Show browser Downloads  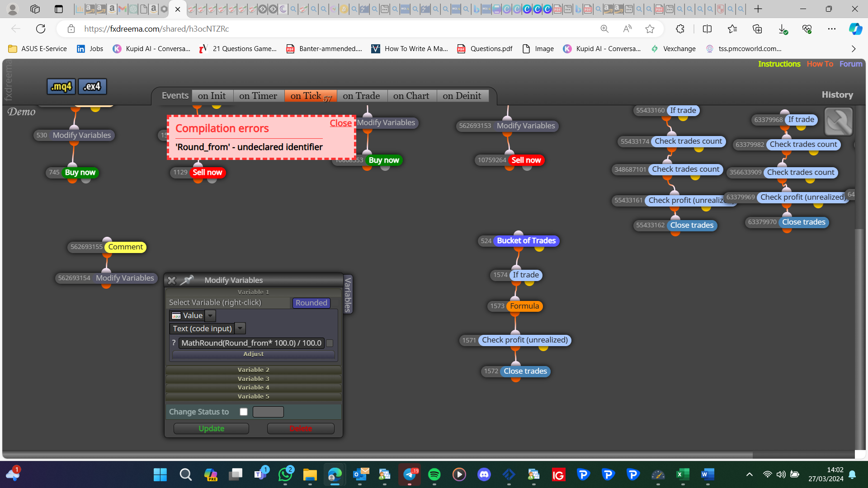coord(783,29)
